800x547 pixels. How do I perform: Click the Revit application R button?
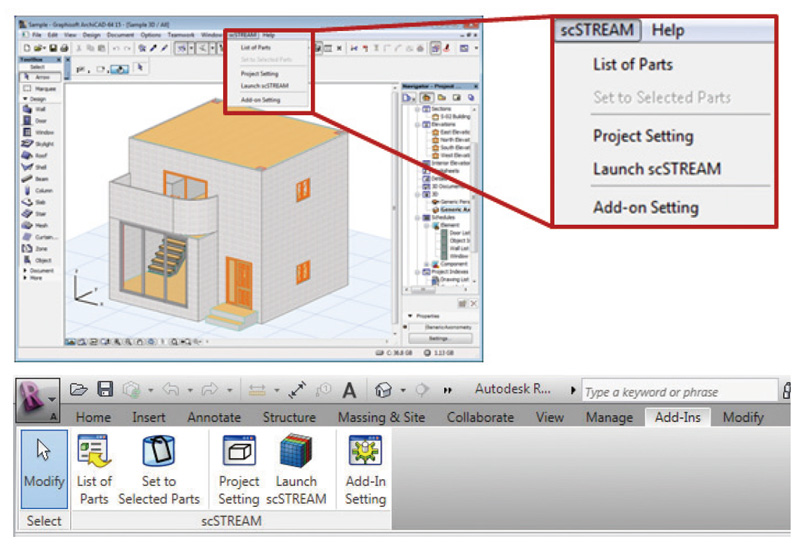pos(37,400)
